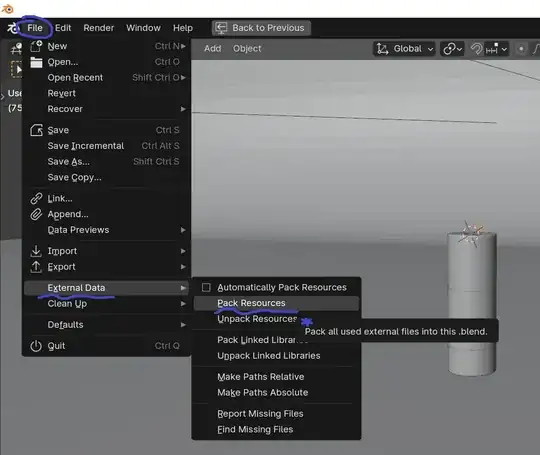
Task: Click the Back to Previous screen icon
Action: pos(221,28)
